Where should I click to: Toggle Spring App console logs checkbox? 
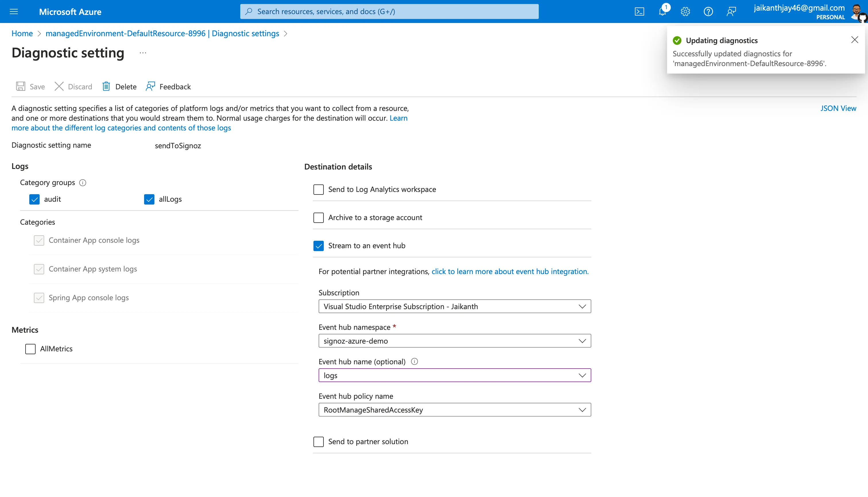coord(39,298)
